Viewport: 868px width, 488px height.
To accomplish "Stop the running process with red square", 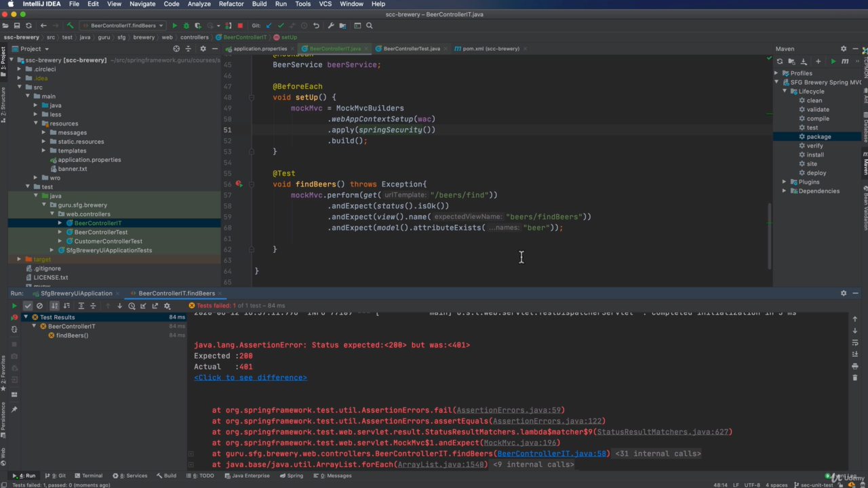I will pos(239,26).
